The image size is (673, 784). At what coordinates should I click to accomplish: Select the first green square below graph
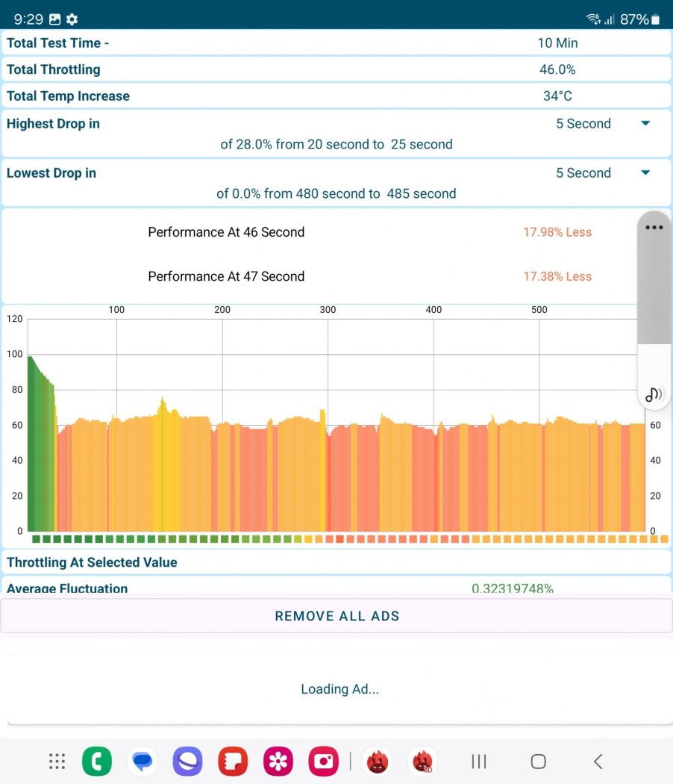[x=36, y=538]
